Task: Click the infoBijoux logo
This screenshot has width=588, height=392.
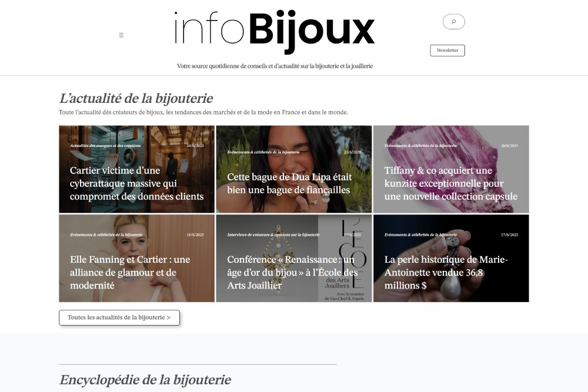Action: (x=275, y=31)
